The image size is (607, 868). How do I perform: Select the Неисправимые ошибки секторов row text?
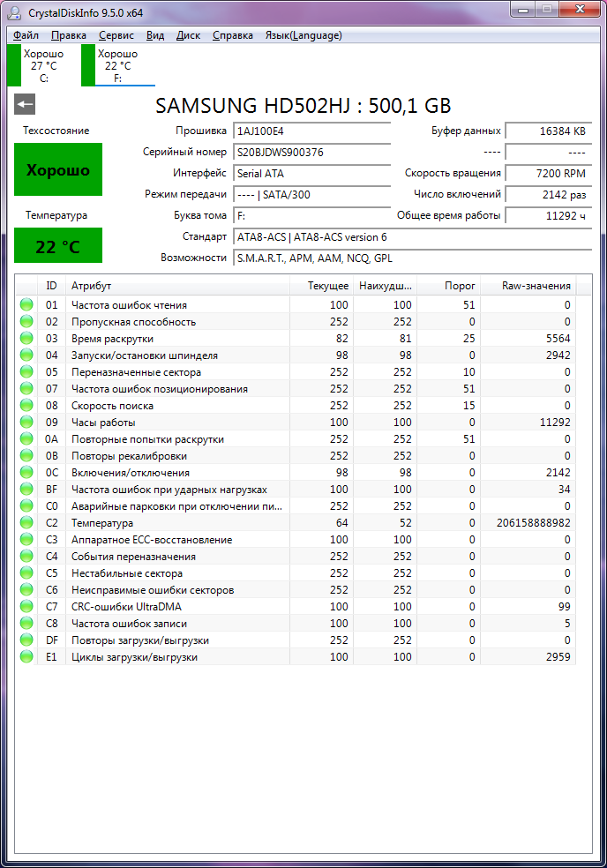tap(153, 589)
